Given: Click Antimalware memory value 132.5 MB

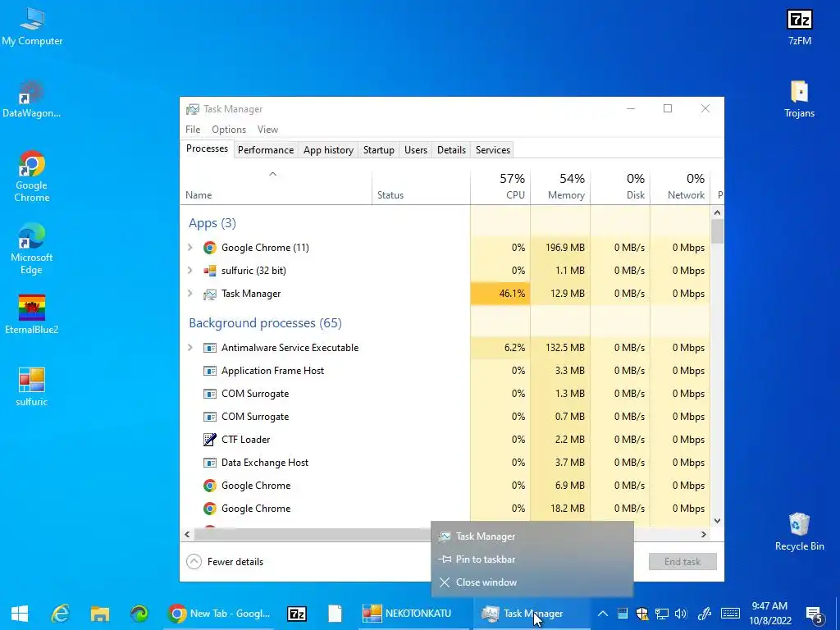Looking at the screenshot, I should (x=564, y=348).
